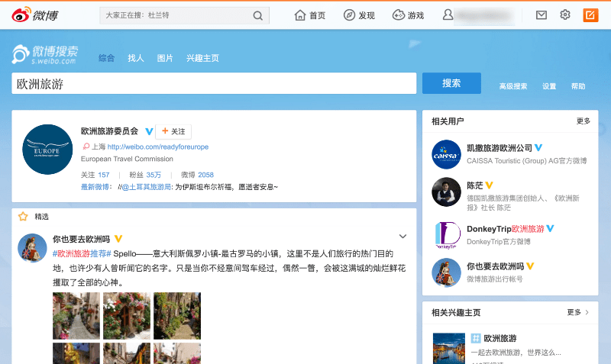Click the 精选 star icon
Viewport: 611px width, 364px height.
[x=23, y=217]
